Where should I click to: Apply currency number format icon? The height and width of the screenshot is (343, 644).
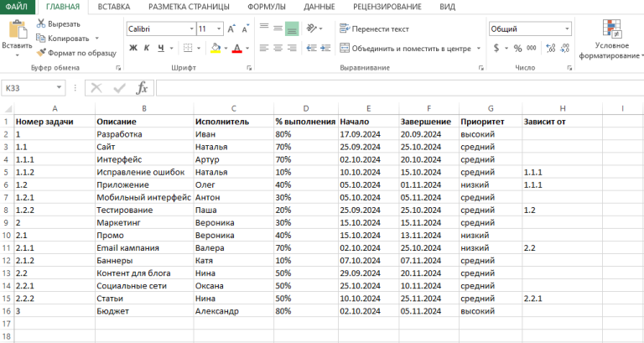click(x=496, y=49)
